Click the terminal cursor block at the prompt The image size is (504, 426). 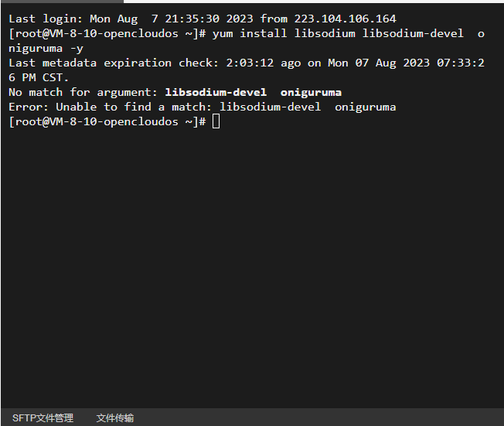coord(216,121)
